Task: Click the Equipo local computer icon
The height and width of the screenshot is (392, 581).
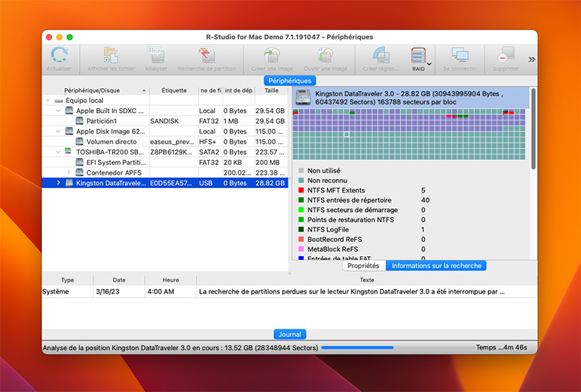Action: [58, 101]
